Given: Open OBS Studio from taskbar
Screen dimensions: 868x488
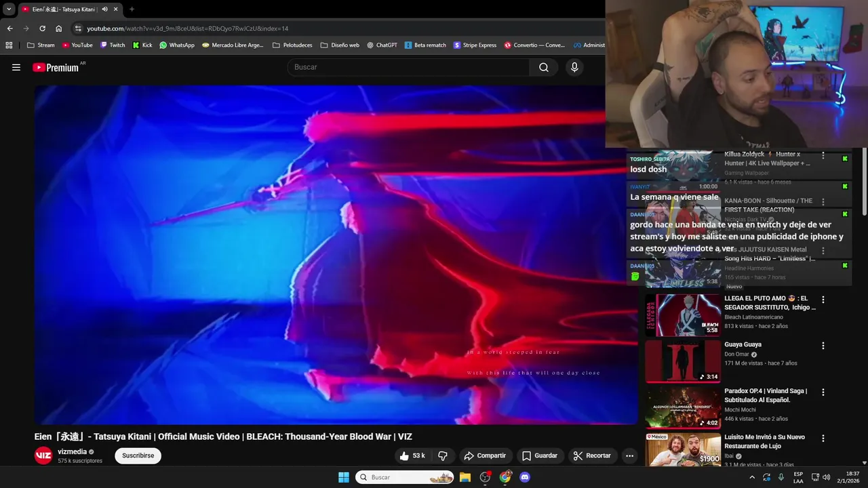Looking at the screenshot, I should tap(485, 477).
